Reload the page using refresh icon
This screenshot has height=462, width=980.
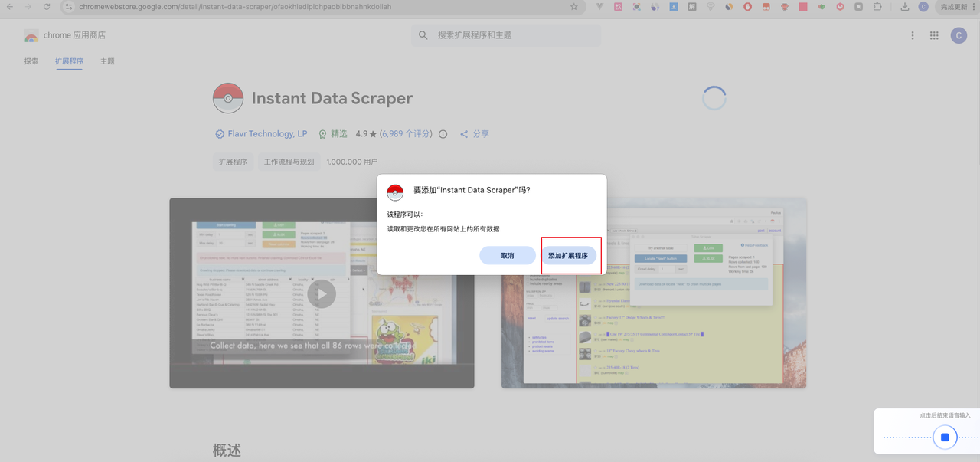[47, 7]
